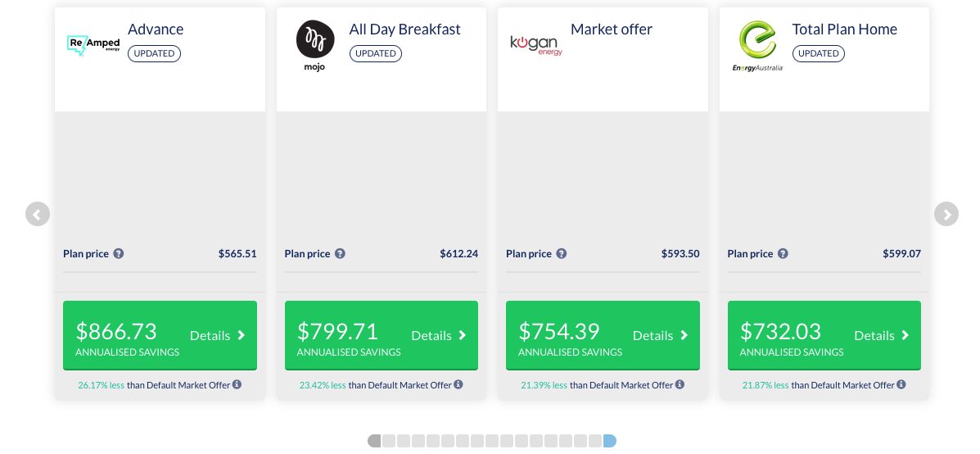Click info icon next to EnergyAustralia Default Market Offer
The image size is (980, 454).
click(901, 384)
